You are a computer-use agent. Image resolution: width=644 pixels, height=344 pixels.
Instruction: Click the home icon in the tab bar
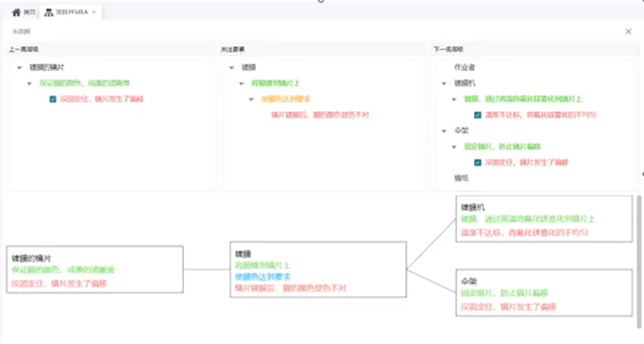click(x=17, y=12)
